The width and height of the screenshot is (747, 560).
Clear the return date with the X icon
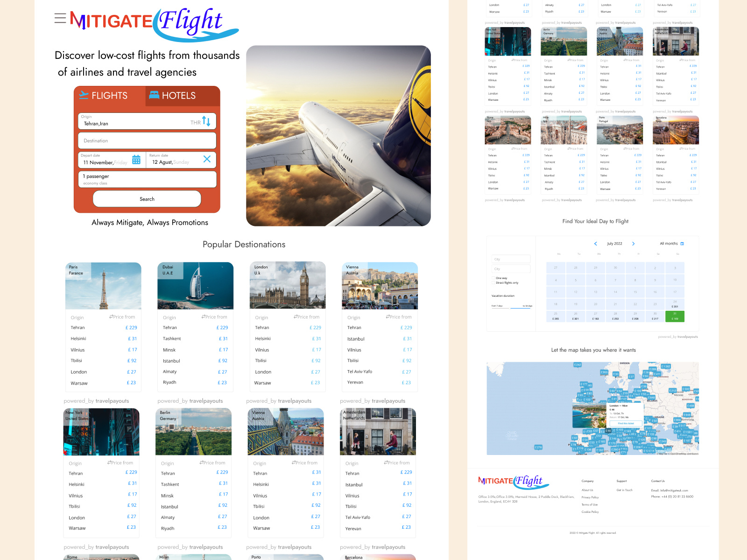[207, 159]
